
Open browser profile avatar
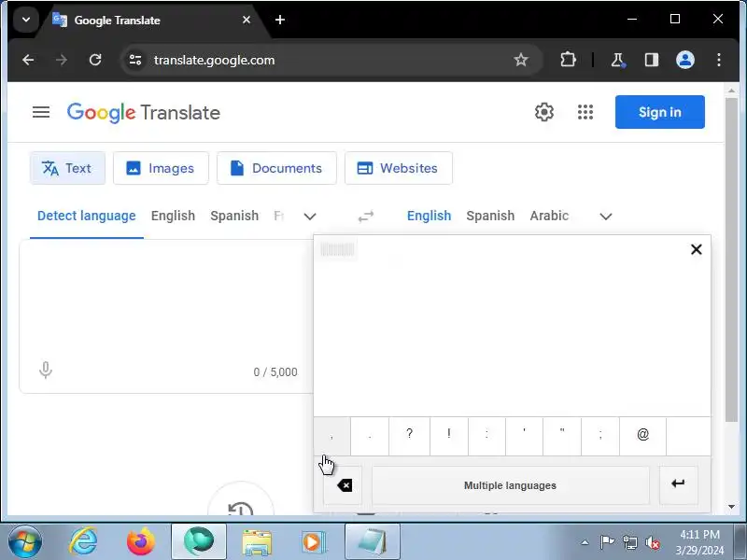(685, 60)
